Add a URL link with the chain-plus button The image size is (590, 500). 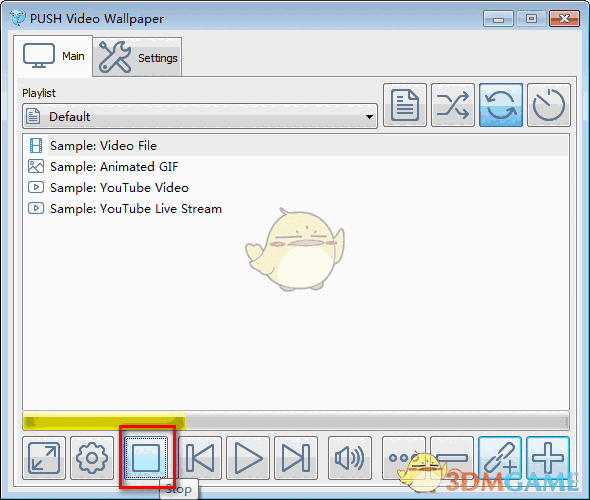pyautogui.click(x=500, y=458)
